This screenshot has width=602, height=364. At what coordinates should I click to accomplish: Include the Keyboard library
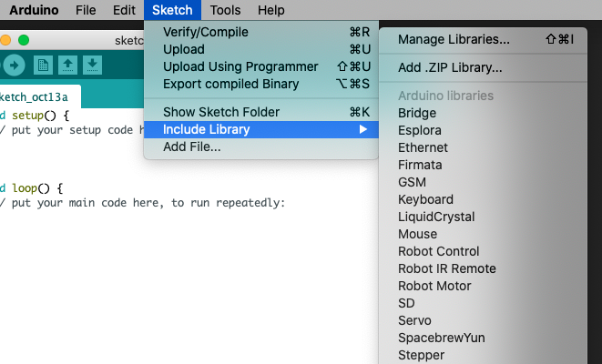(483, 199)
